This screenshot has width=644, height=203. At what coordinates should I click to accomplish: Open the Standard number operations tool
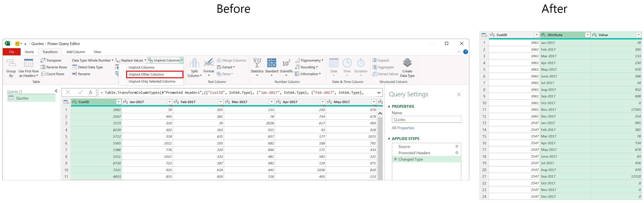[x=272, y=67]
